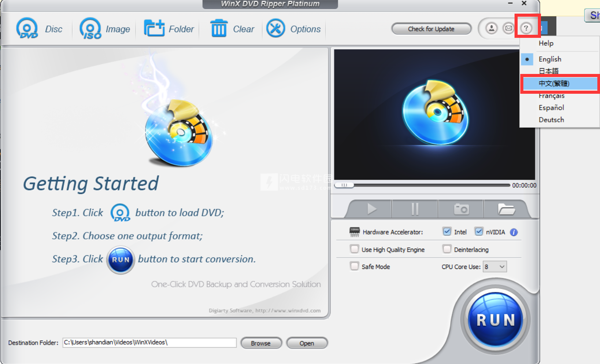The image size is (600, 364).
Task: Open the Digiarty Software winxdvd.com link
Action: point(264,311)
